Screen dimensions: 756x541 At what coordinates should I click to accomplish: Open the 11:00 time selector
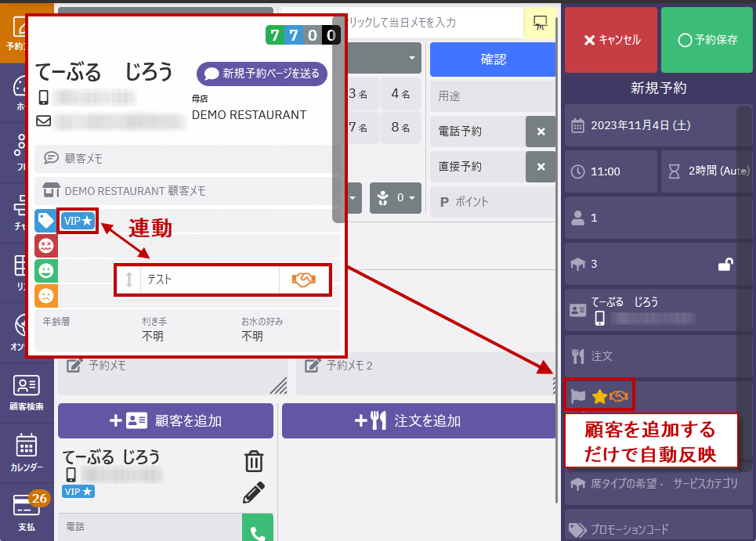pyautogui.click(x=610, y=171)
